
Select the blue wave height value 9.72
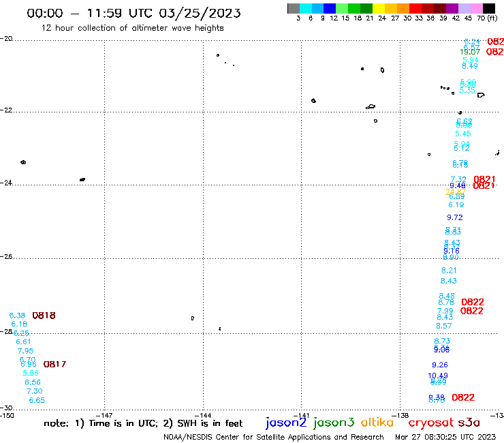[454, 217]
